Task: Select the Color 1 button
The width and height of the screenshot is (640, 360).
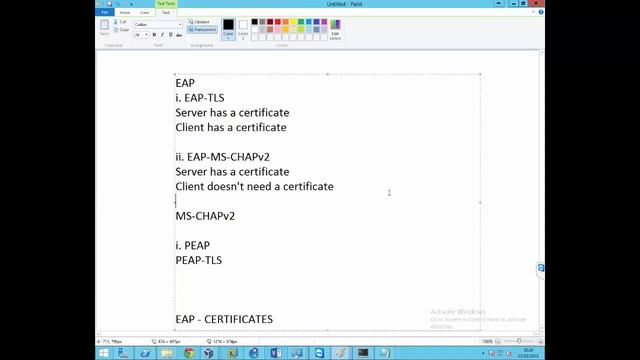Action: pos(228,29)
